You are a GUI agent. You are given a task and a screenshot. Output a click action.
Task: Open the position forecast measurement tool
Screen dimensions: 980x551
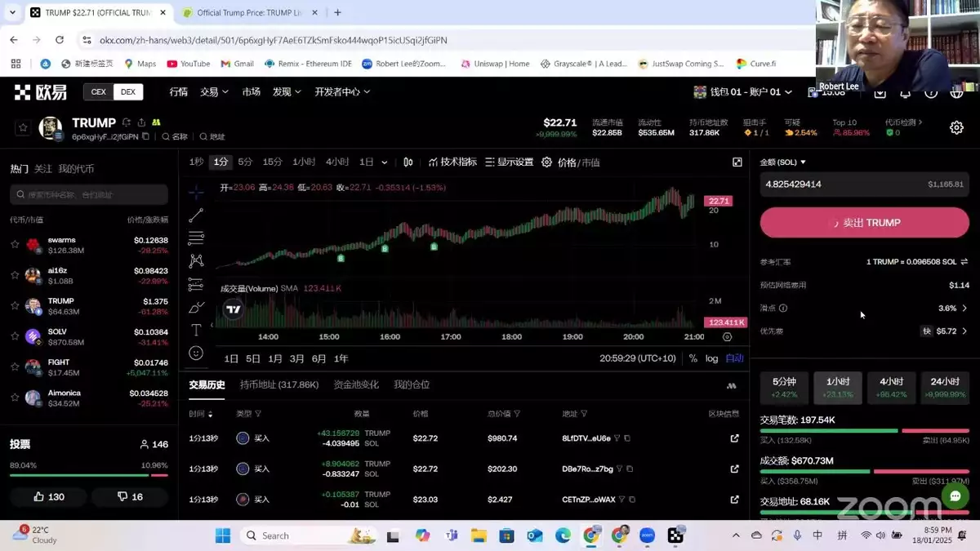(x=196, y=284)
